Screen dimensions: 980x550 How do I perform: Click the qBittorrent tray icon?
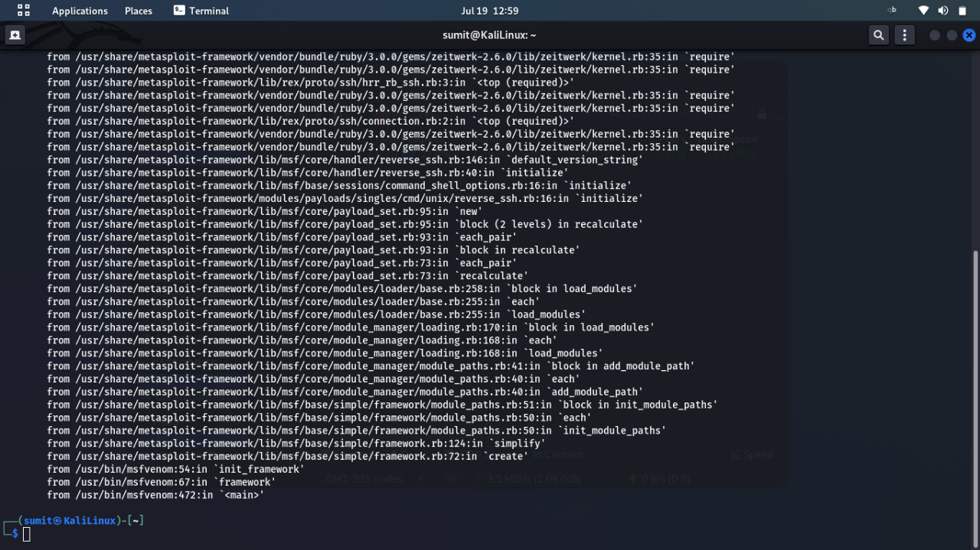[892, 10]
